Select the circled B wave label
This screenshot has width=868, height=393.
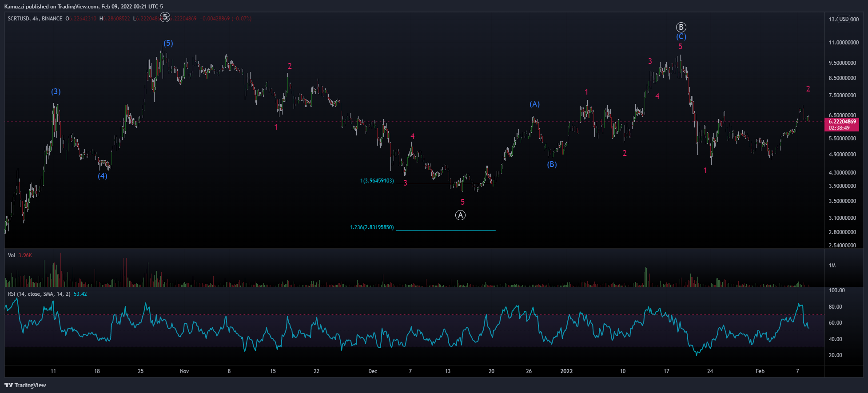tap(681, 27)
